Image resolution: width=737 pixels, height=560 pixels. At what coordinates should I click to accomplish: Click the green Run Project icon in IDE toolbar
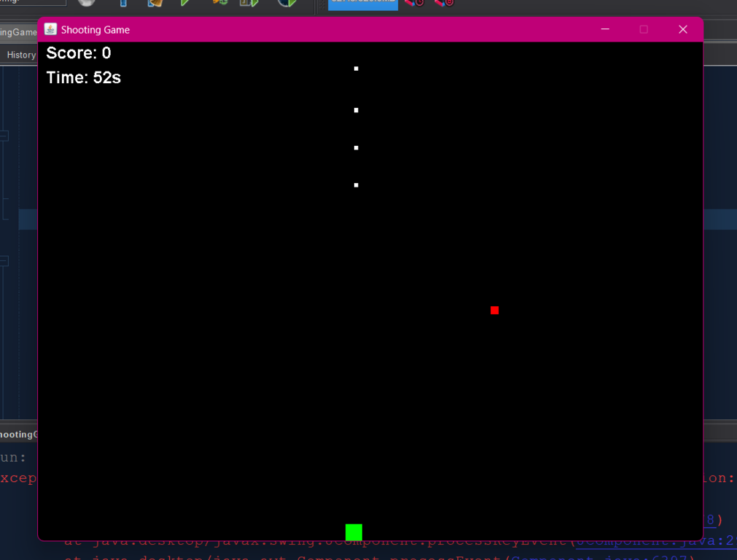(x=184, y=3)
